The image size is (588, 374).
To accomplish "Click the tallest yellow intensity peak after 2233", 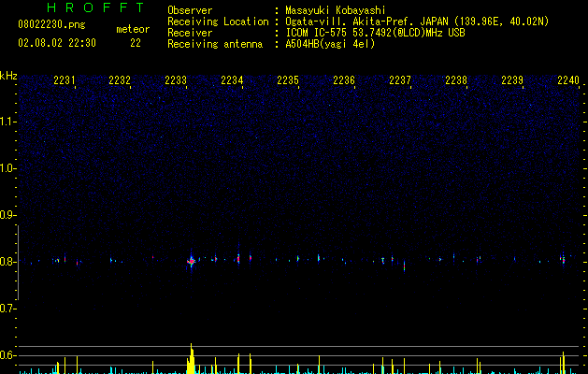I will point(192,359).
